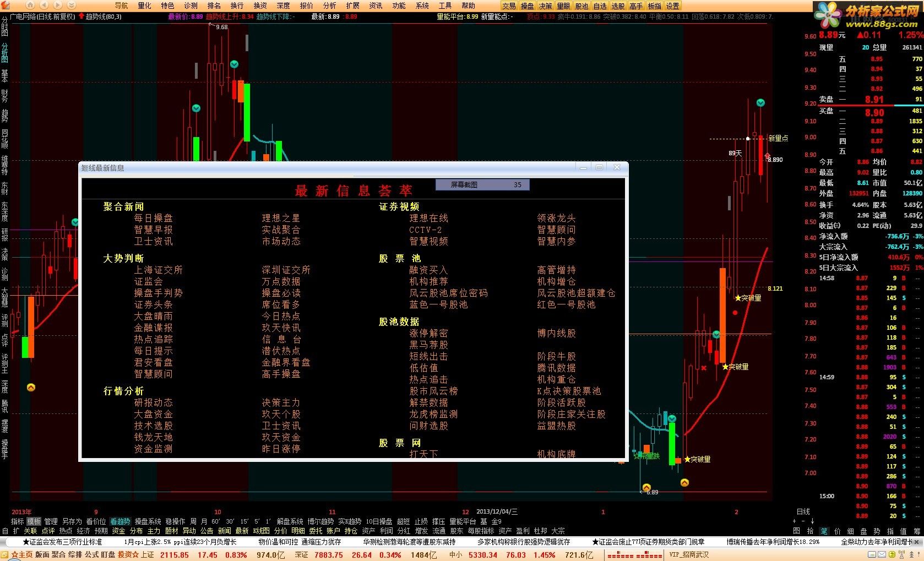
Task: Click the red X mark on the chart
Action: [703, 368]
